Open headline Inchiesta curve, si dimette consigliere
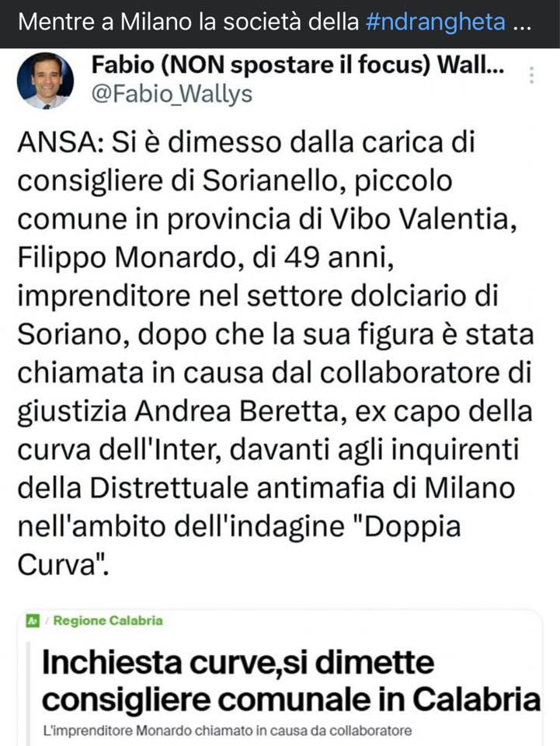The width and height of the screenshot is (560, 746). click(x=291, y=681)
